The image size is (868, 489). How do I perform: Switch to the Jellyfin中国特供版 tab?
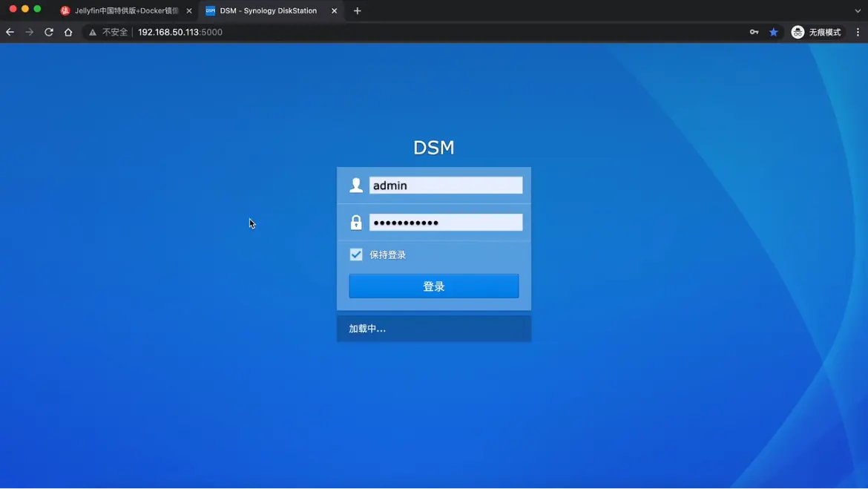click(122, 10)
